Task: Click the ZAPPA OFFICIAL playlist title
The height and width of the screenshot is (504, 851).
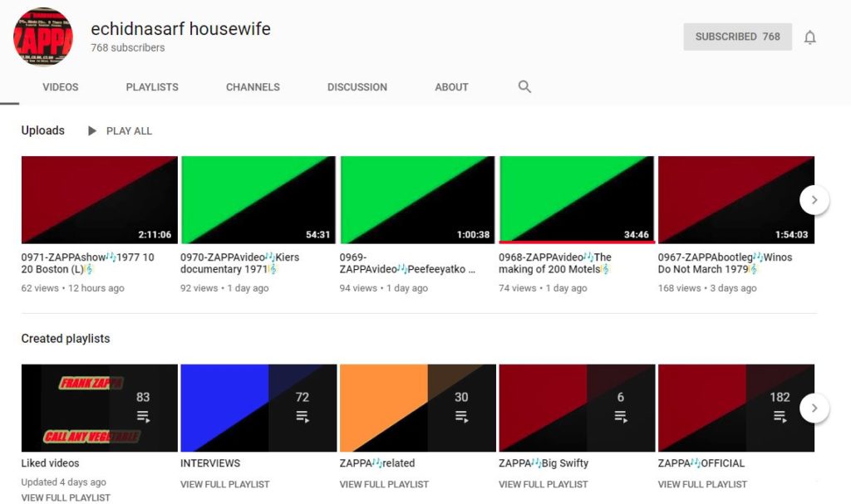Action: tap(701, 462)
